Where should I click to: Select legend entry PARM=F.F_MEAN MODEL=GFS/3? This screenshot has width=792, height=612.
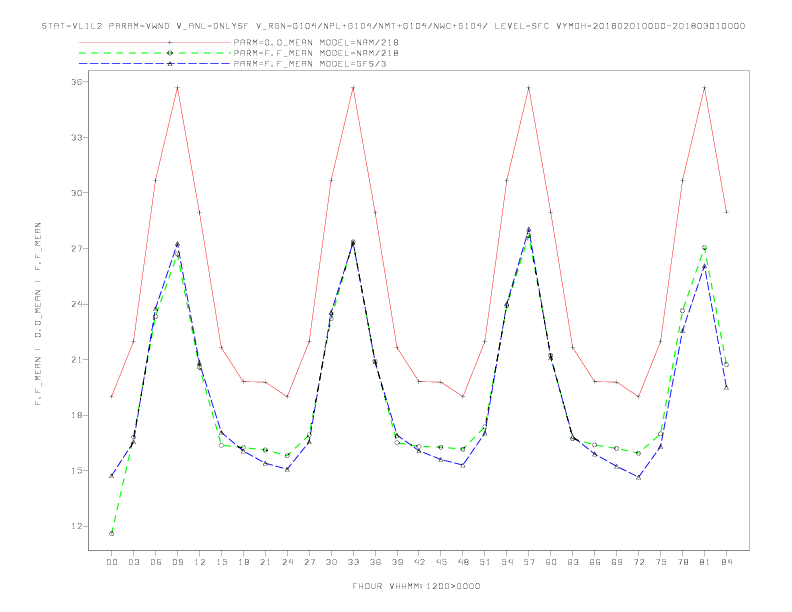310,64
